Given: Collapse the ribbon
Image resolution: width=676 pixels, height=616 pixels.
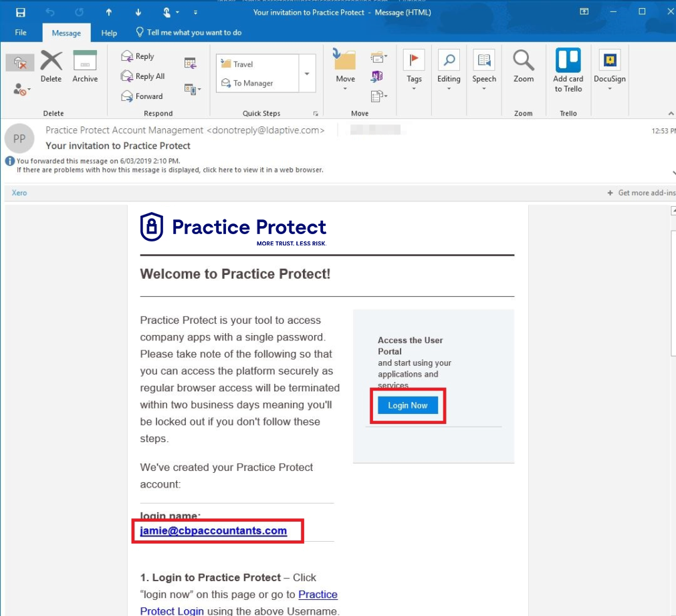Looking at the screenshot, I should pyautogui.click(x=671, y=114).
